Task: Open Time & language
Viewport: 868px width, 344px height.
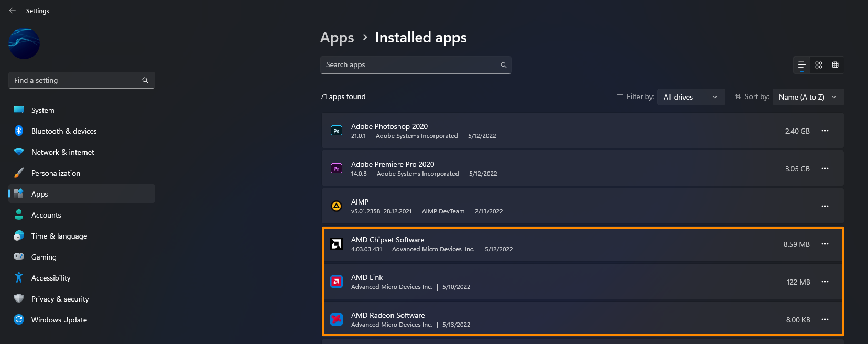Action: pos(82,236)
